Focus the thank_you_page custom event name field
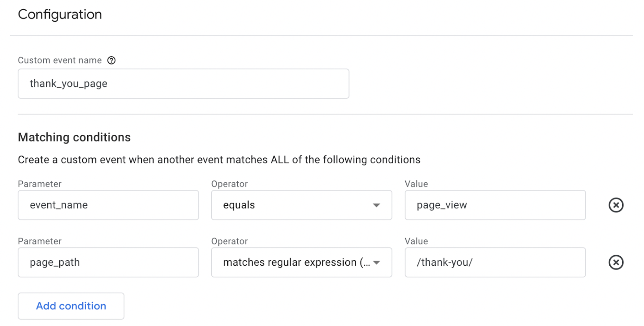644x326 pixels. [183, 84]
